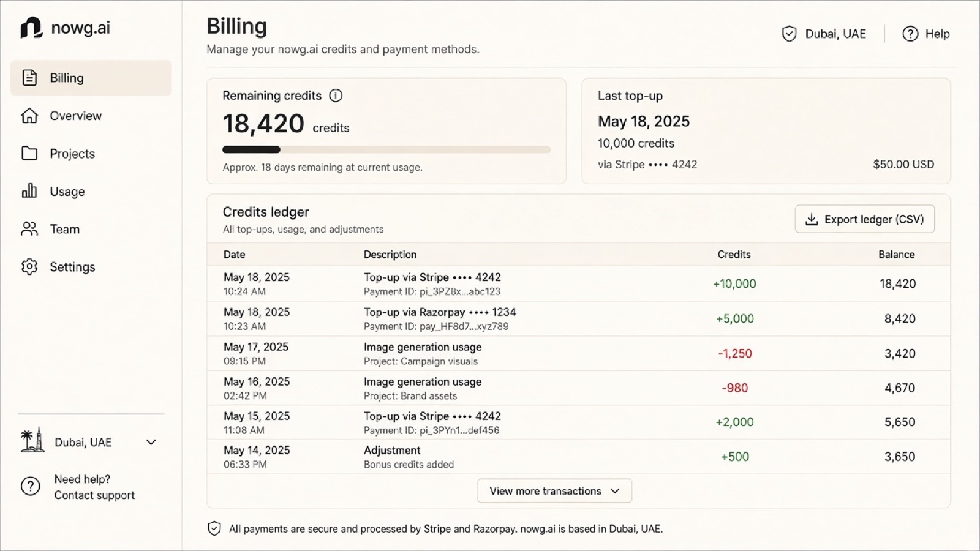980x551 pixels.
Task: Click the Export ledger (CSV) button
Action: [864, 219]
